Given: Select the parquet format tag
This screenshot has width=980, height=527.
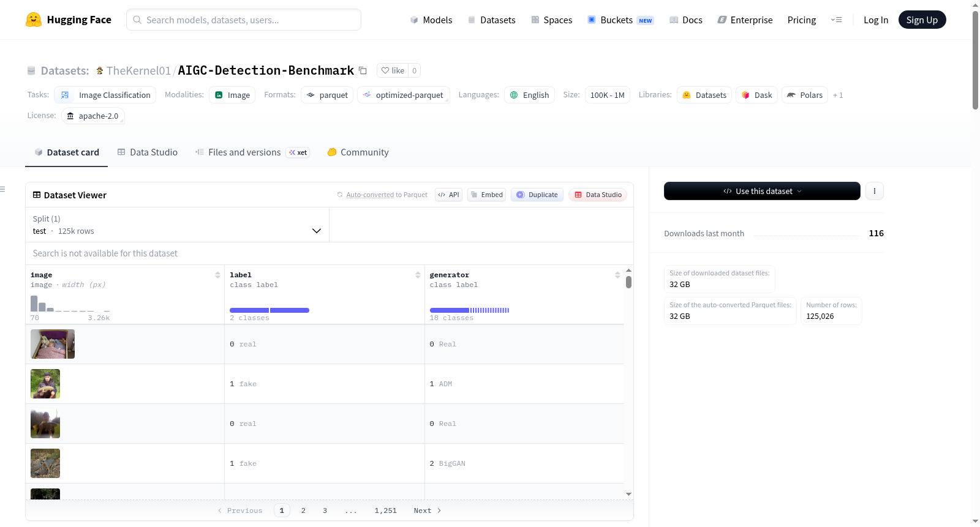Looking at the screenshot, I should (x=327, y=95).
